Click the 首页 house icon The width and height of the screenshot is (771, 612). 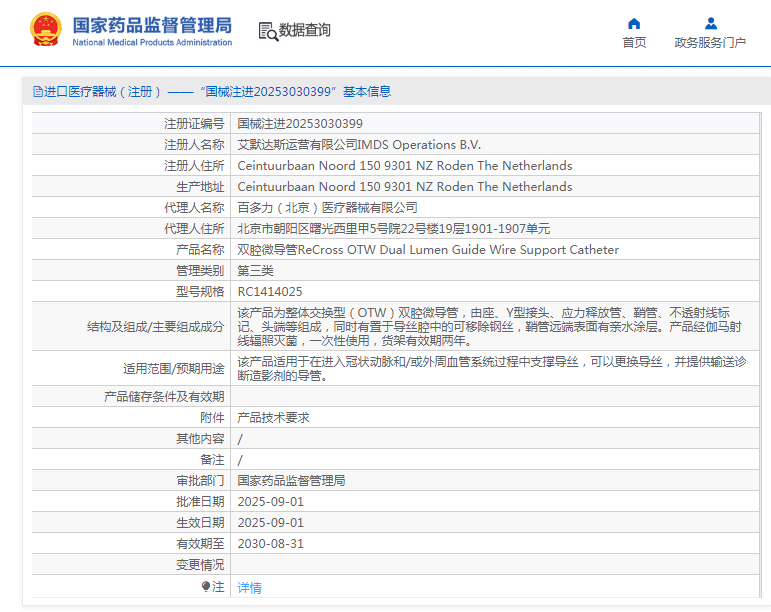634,23
